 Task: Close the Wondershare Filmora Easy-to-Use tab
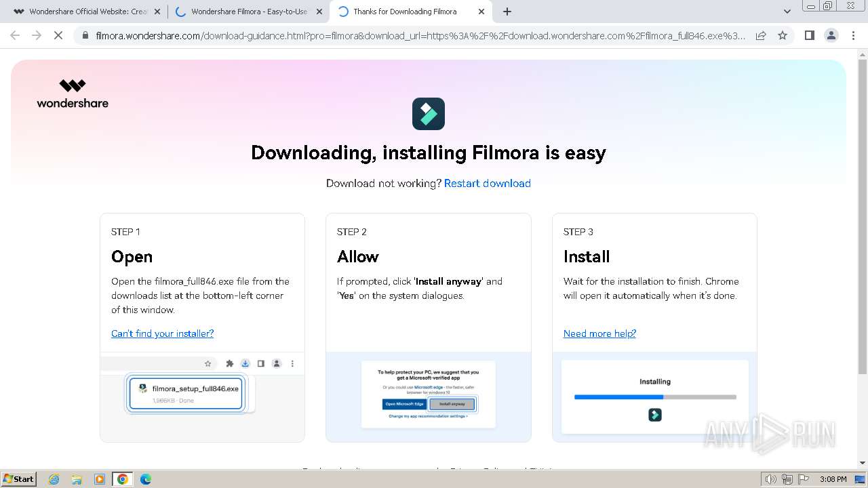coord(319,12)
